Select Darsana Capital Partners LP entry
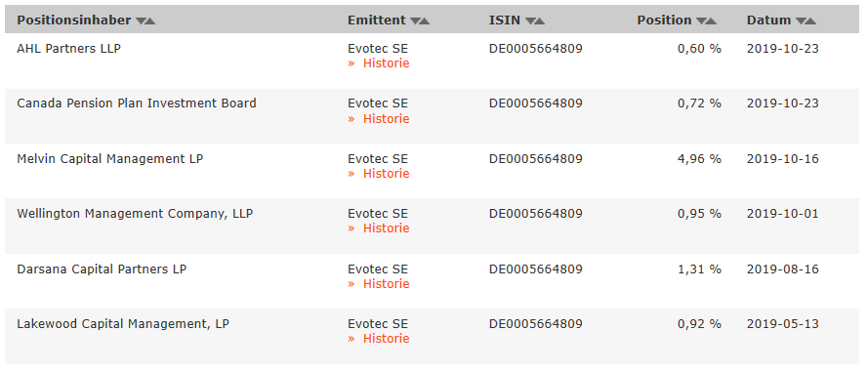The image size is (868, 372). [102, 269]
